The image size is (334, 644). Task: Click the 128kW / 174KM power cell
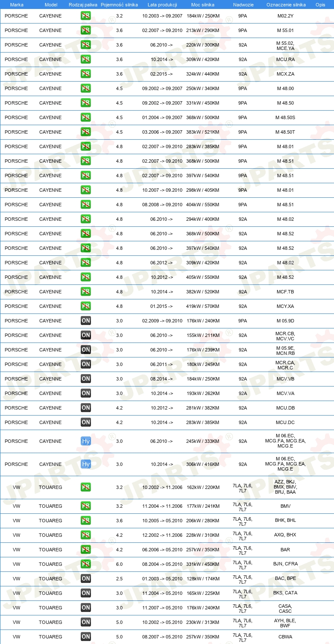coord(203,579)
